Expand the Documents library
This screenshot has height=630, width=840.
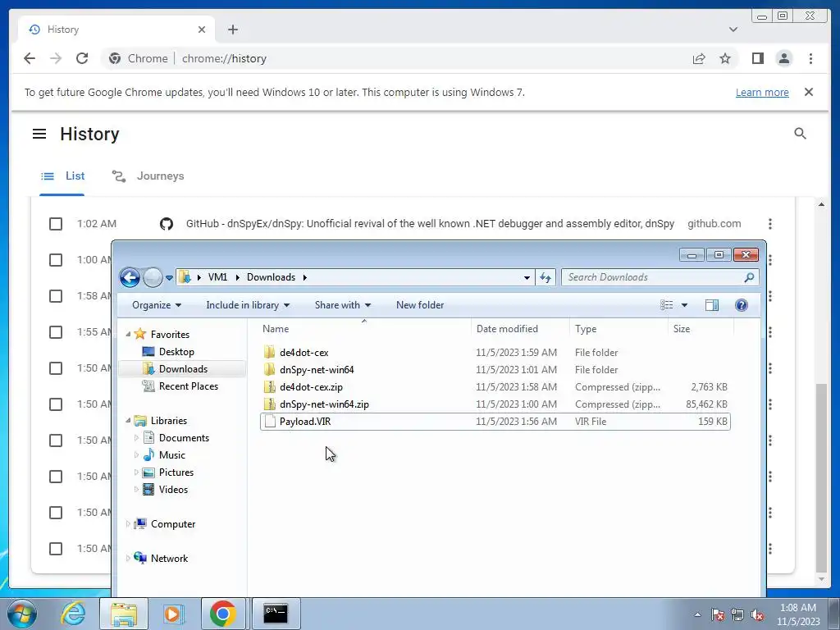tap(136, 438)
